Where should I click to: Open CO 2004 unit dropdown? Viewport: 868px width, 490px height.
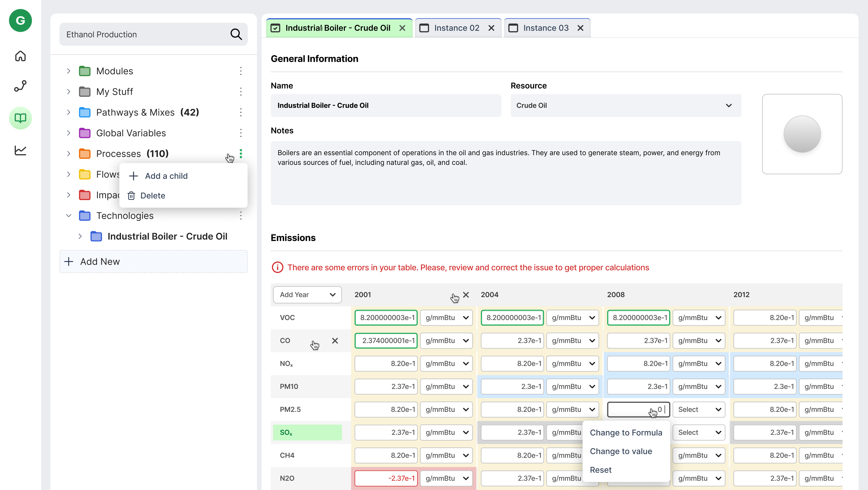pyautogui.click(x=573, y=340)
